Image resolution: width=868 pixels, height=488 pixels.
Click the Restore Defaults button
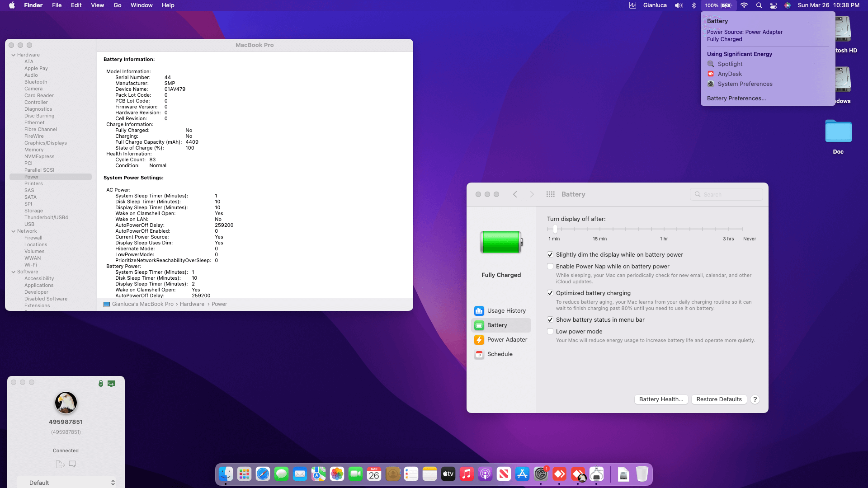[x=719, y=399]
